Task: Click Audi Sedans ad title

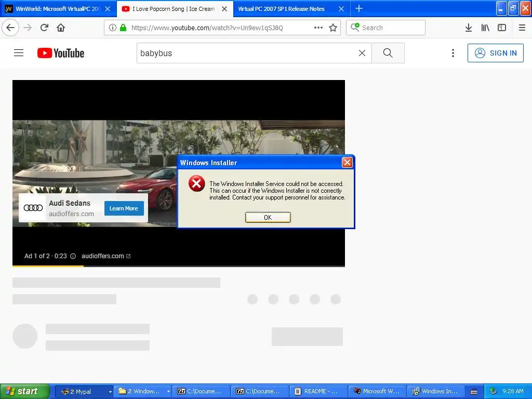Action: 70,203
